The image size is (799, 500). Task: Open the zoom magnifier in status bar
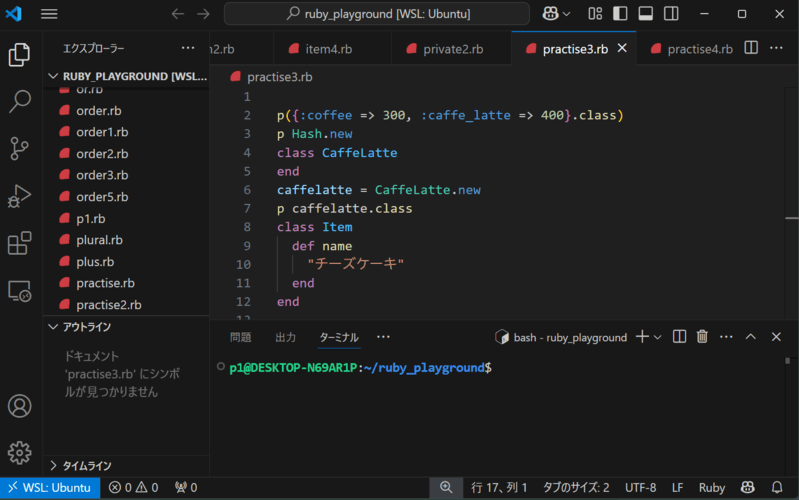point(446,488)
